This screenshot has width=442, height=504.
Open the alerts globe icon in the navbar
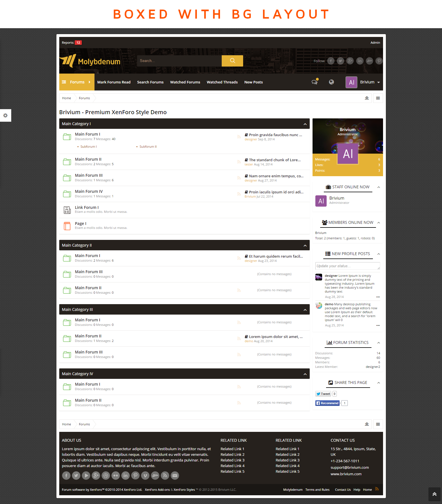[331, 82]
